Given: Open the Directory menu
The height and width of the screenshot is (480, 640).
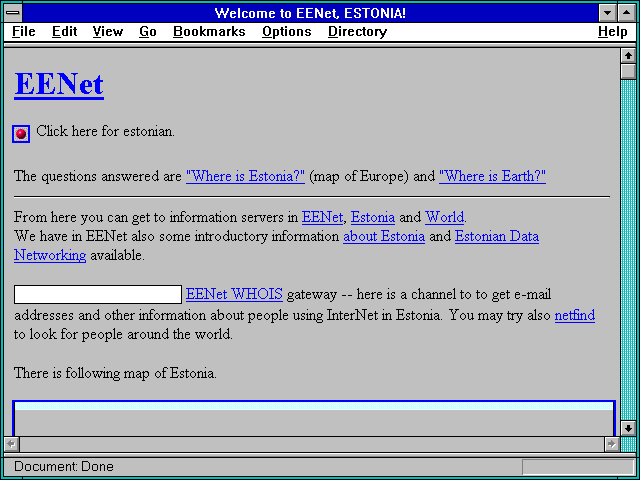Looking at the screenshot, I should click(358, 32).
